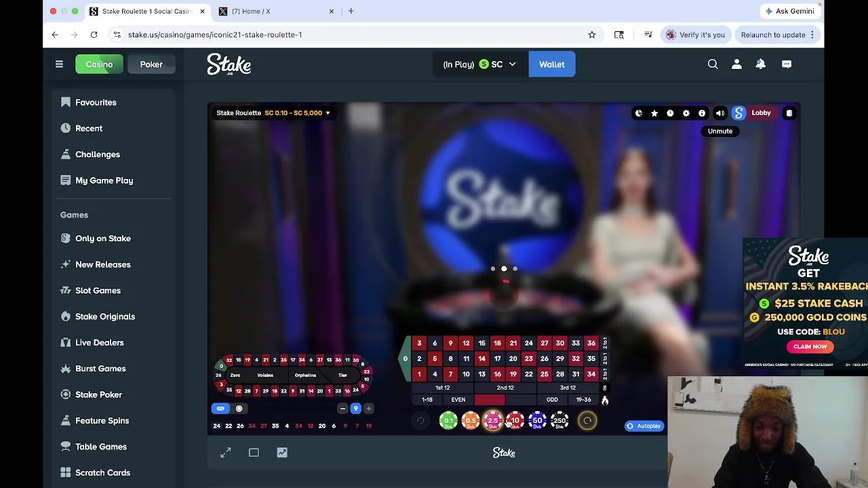Place a bet on 2nd 12

(505, 388)
